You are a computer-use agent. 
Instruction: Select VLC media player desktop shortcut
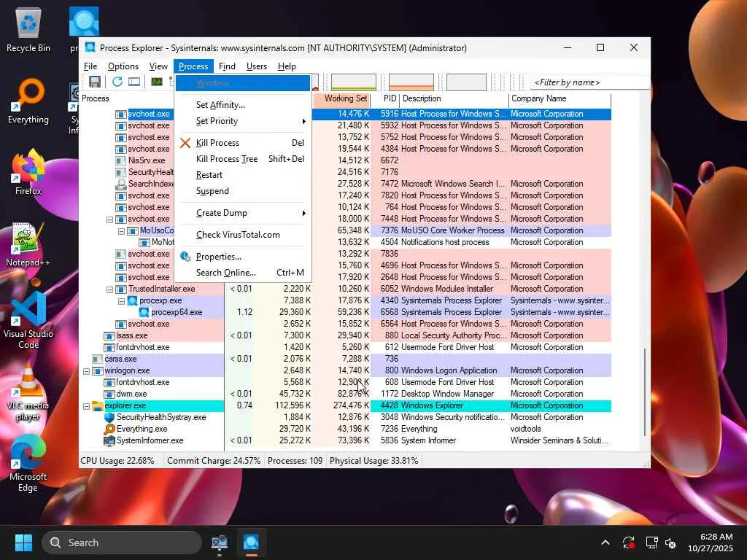point(28,393)
